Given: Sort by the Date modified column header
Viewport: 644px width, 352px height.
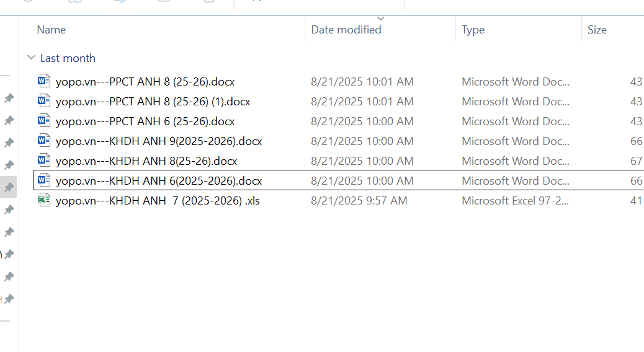Looking at the screenshot, I should pos(346,30).
